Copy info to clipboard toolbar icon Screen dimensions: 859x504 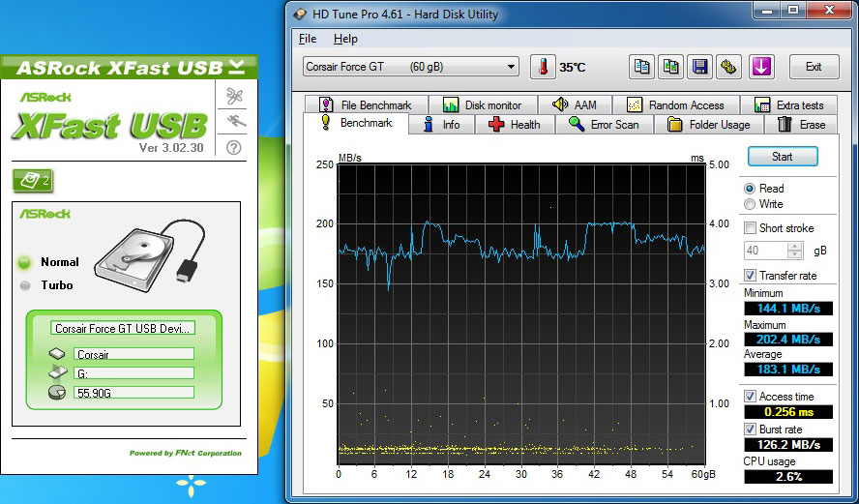point(641,67)
